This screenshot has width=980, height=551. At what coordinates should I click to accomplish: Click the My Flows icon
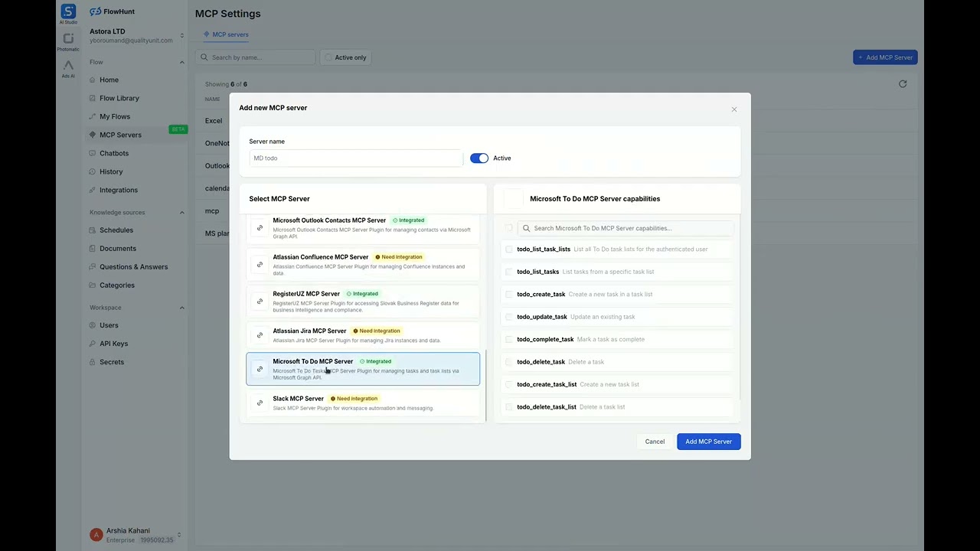(93, 116)
